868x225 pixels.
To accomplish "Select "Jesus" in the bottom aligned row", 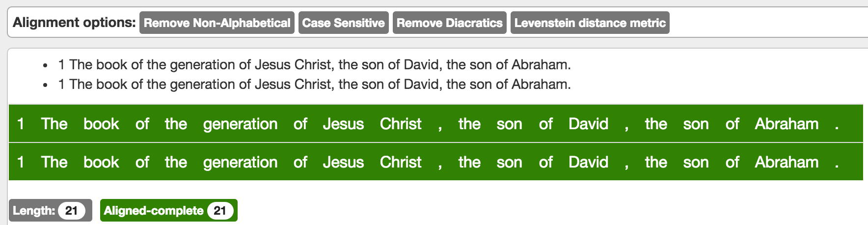I will coord(343,162).
